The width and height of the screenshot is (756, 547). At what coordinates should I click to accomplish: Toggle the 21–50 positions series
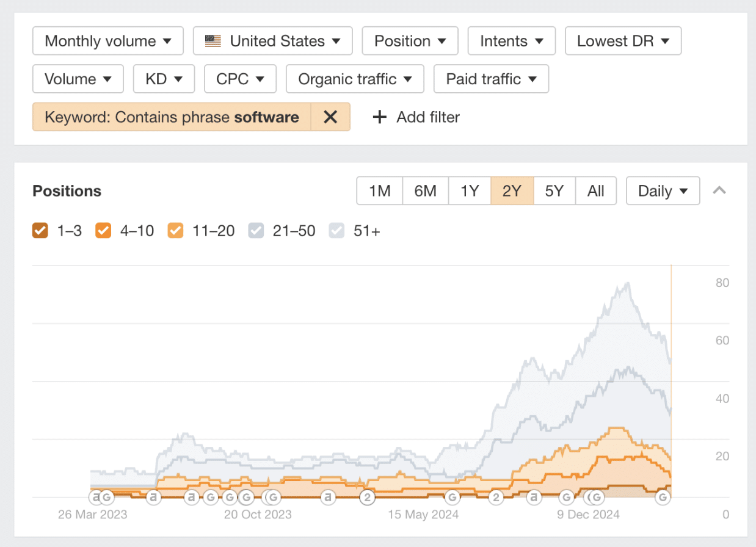pyautogui.click(x=256, y=231)
